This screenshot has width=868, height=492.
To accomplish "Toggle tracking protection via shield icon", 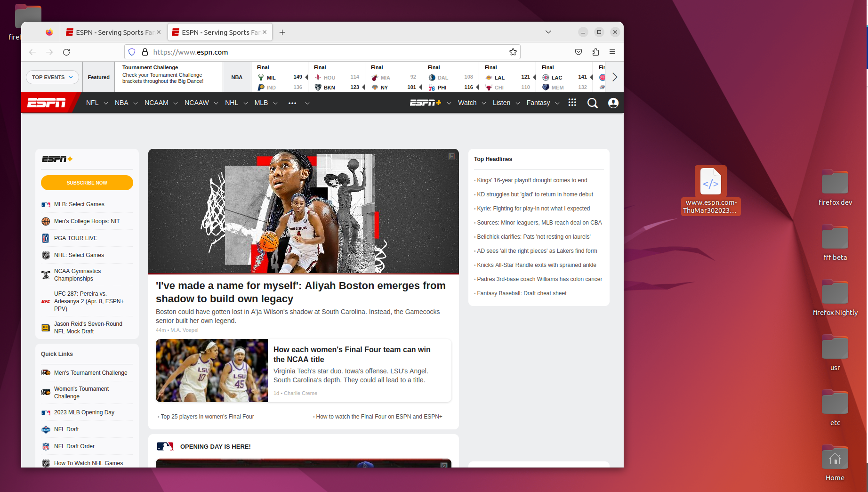I will 132,52.
